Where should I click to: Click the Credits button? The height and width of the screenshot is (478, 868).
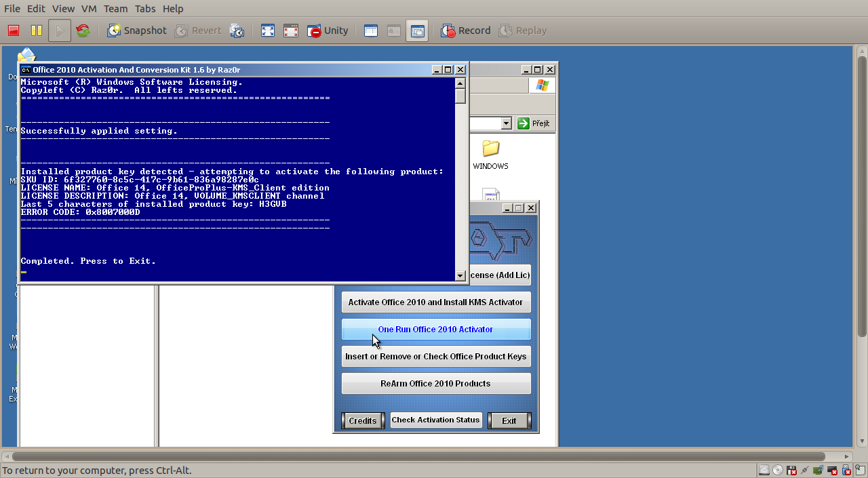(363, 420)
